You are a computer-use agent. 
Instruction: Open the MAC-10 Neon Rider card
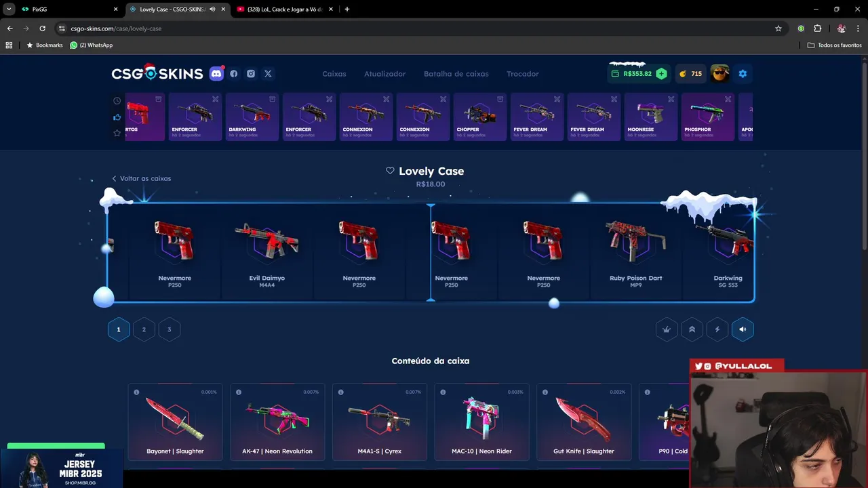point(482,422)
